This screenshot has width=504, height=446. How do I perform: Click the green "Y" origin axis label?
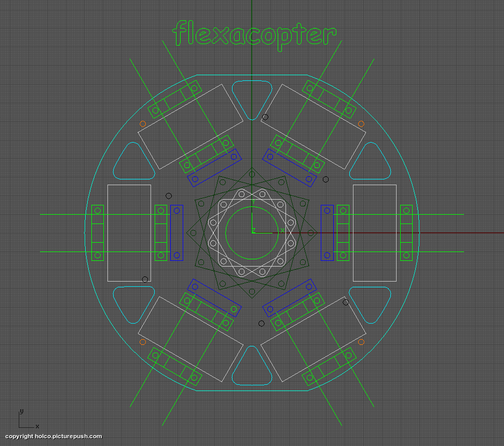coord(254,202)
